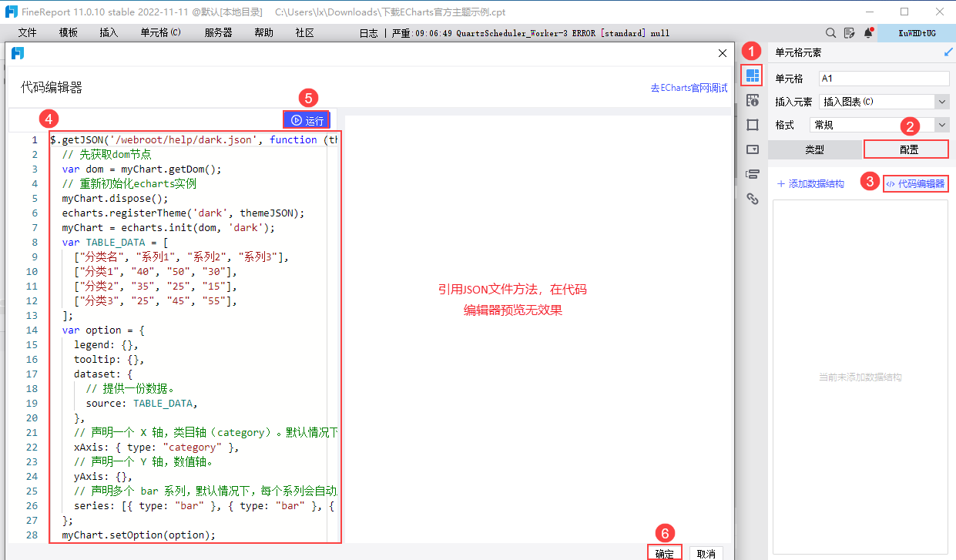Open the 去ECharts官网调试 link
Image resolution: width=956 pixels, height=560 pixels.
point(689,88)
